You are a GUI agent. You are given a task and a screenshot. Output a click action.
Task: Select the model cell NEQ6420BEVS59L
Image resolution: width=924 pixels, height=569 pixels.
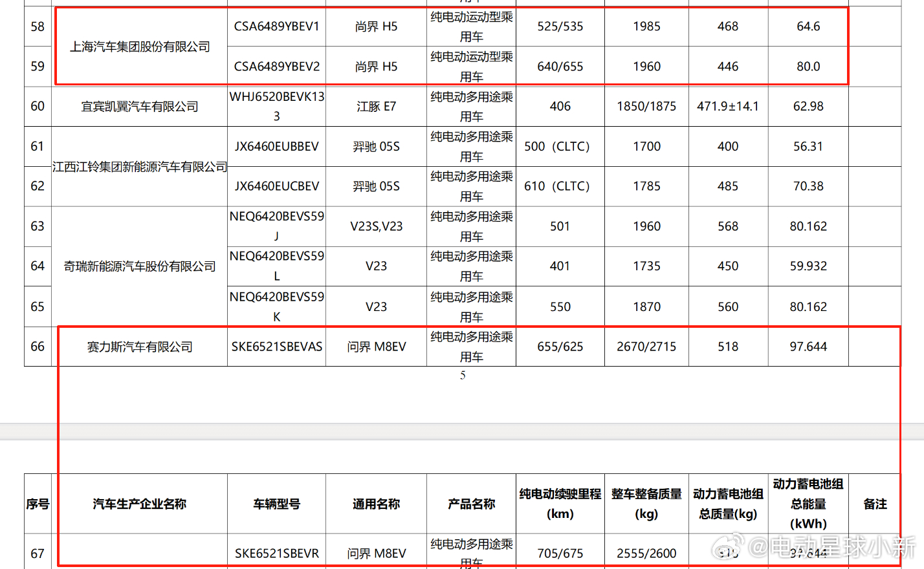pos(276,266)
